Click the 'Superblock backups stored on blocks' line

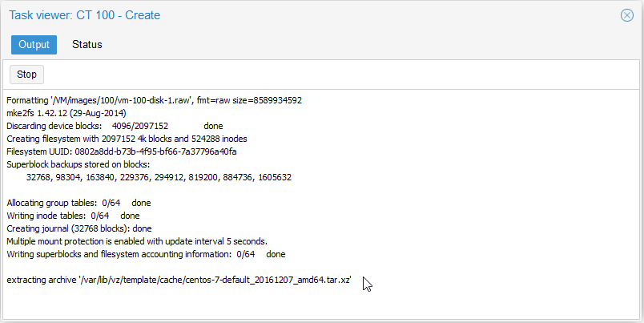78,164
